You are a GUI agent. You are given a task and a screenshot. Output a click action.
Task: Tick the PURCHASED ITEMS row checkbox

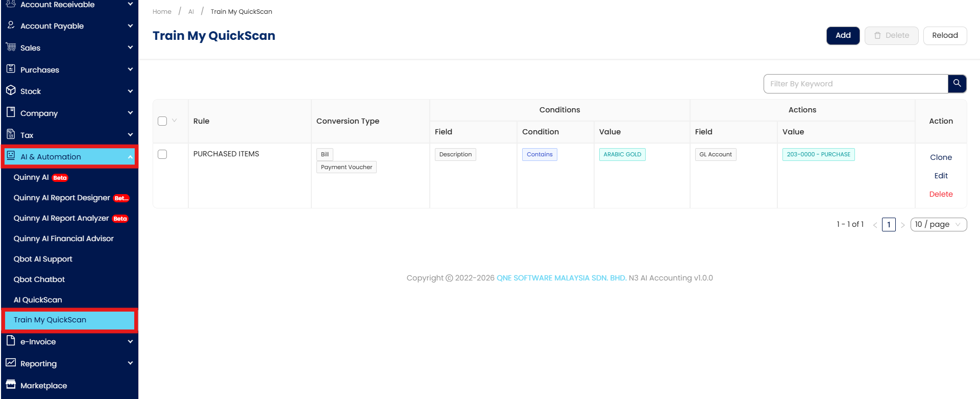162,154
